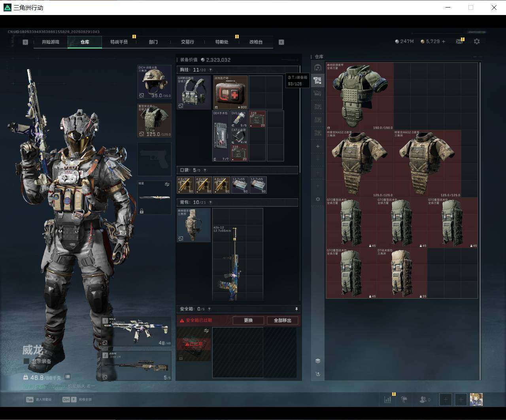Open the 交易行 tab
This screenshot has width=506, height=420.
[187, 42]
